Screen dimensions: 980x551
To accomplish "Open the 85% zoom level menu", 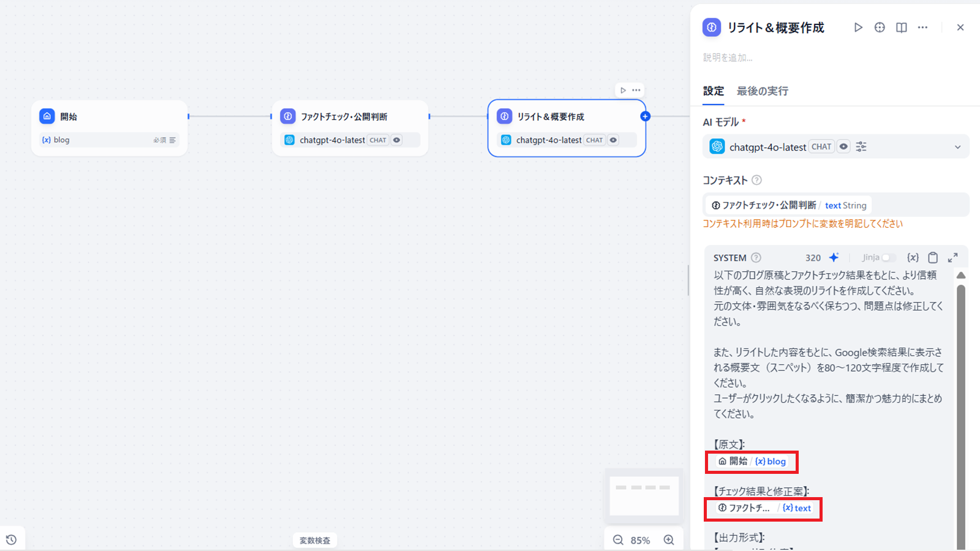I will tap(640, 541).
